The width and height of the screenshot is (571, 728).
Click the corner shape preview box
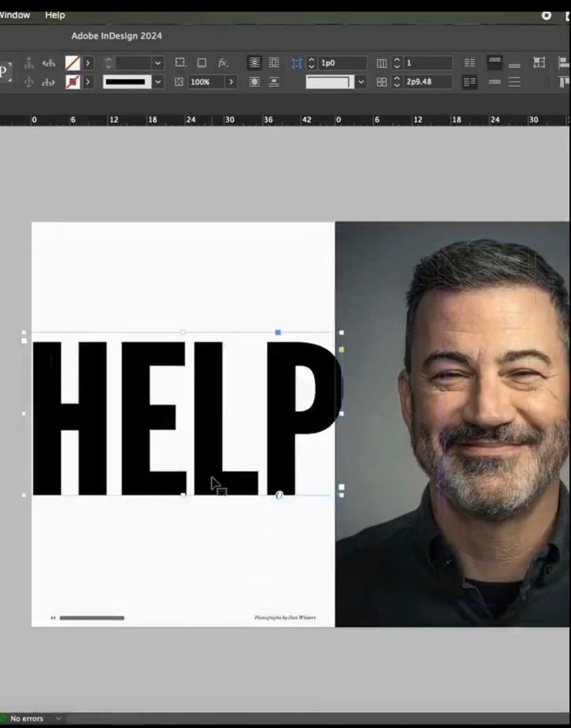330,82
